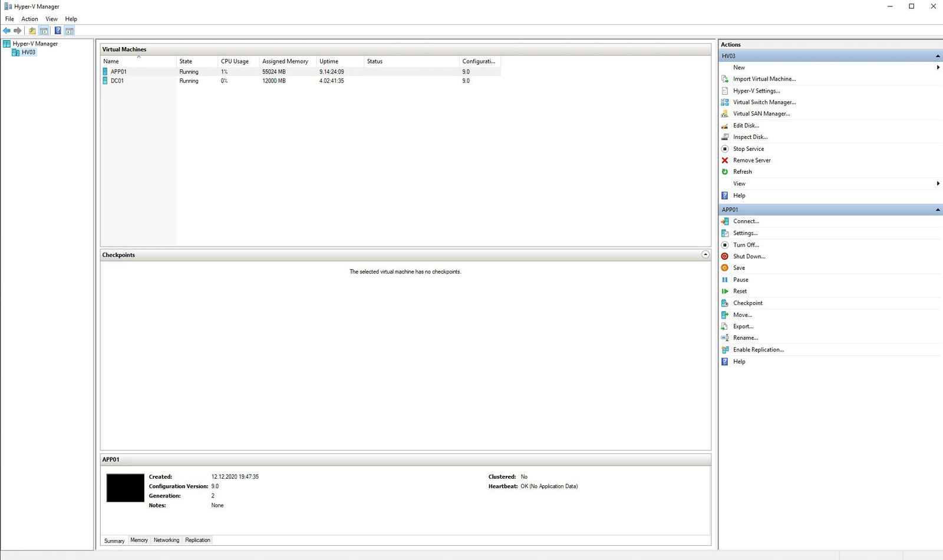Shut Down the APP01 virtual machine

pyautogui.click(x=749, y=256)
